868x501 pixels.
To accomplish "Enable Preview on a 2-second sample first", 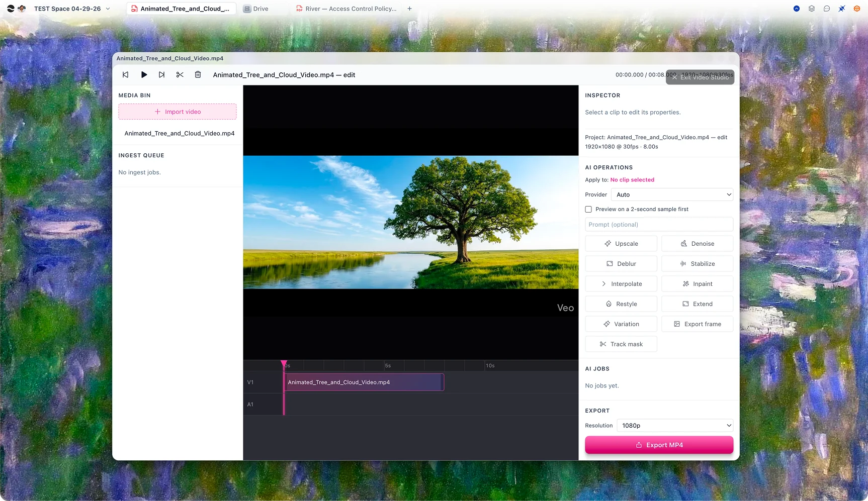I will point(588,210).
